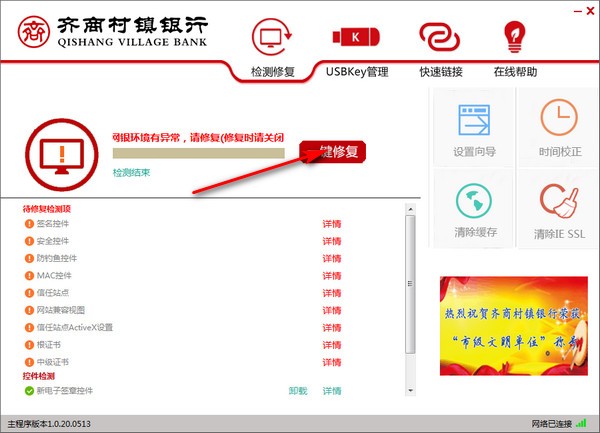Click the 清除缓存 globe tile

[474, 209]
